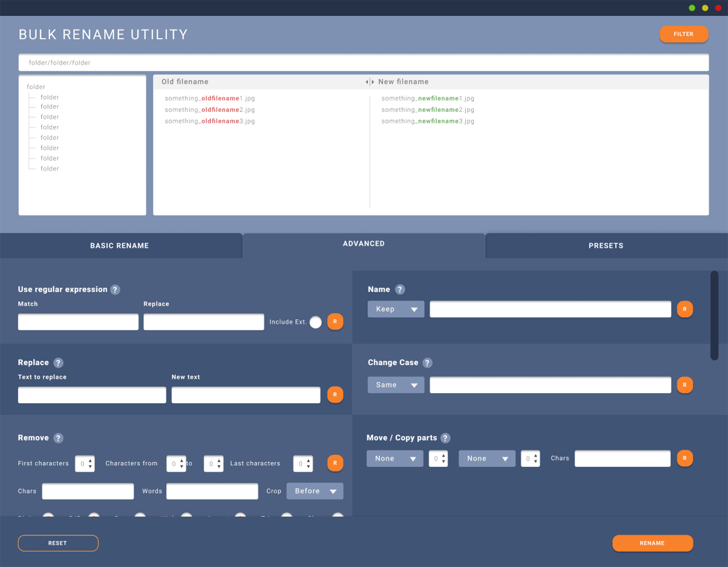
Task: Switch to the Basic Rename tab
Action: point(120,246)
